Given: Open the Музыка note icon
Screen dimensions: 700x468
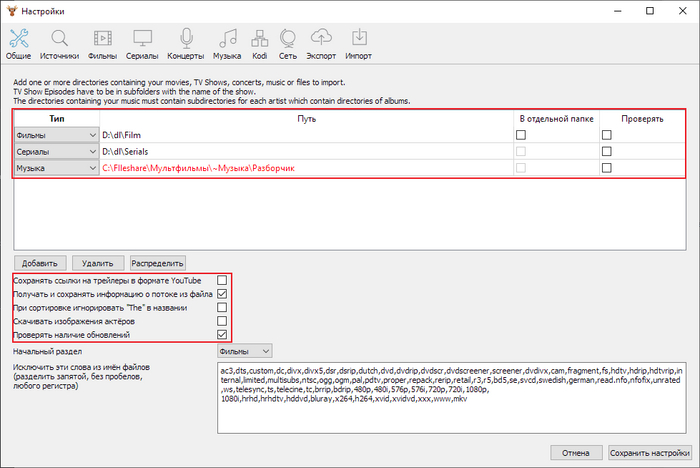Looking at the screenshot, I should [x=229, y=42].
